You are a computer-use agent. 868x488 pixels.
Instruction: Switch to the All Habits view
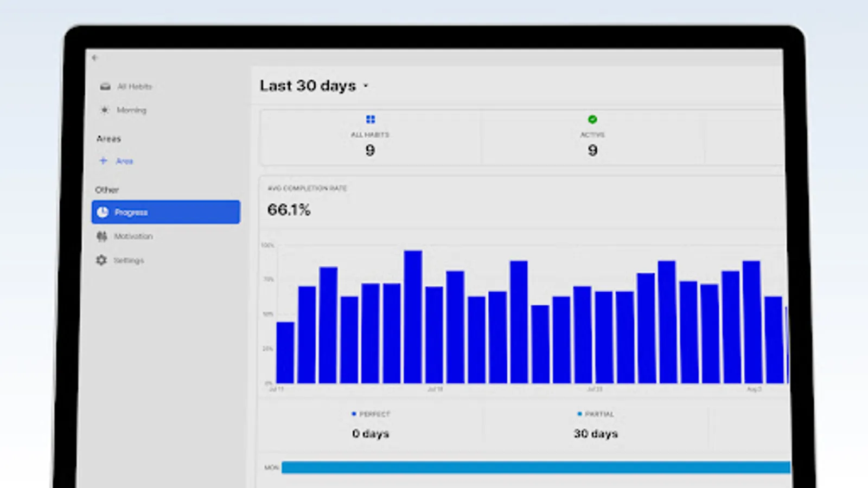[134, 86]
